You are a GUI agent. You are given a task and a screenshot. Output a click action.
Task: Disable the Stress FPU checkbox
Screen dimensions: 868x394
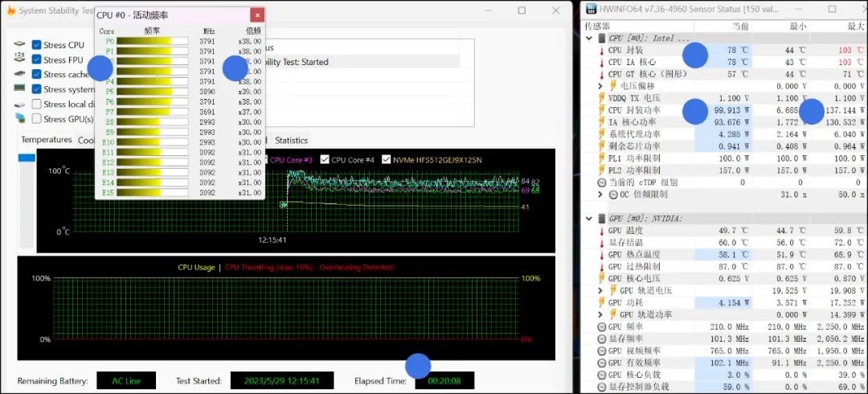(37, 60)
